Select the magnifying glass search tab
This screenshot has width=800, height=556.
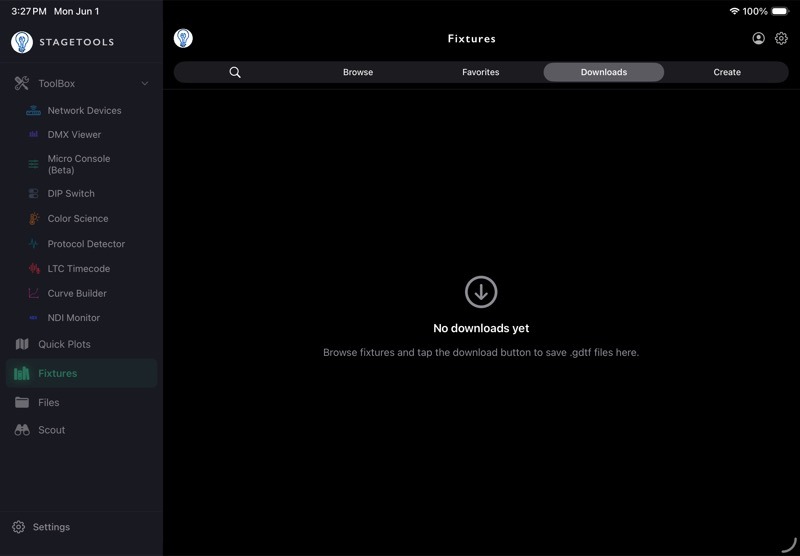click(235, 72)
